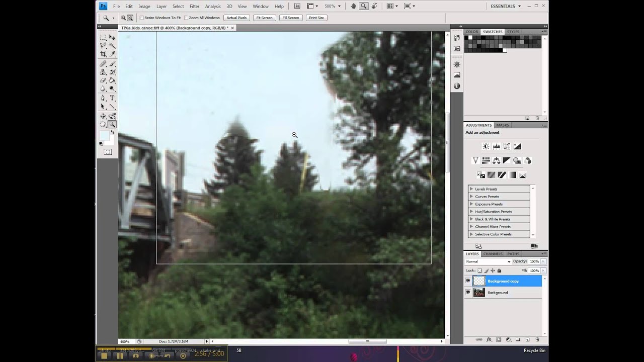Hide the Background layer
644x362 pixels.
[468, 292]
